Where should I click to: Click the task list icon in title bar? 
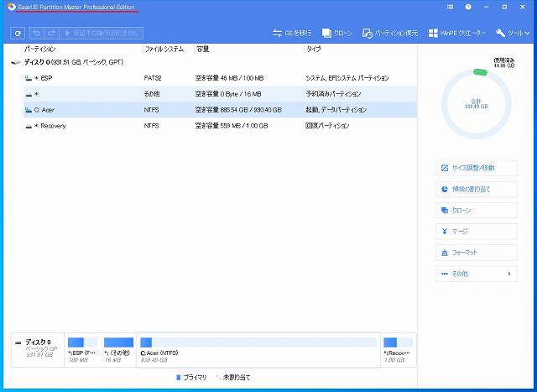[x=451, y=7]
